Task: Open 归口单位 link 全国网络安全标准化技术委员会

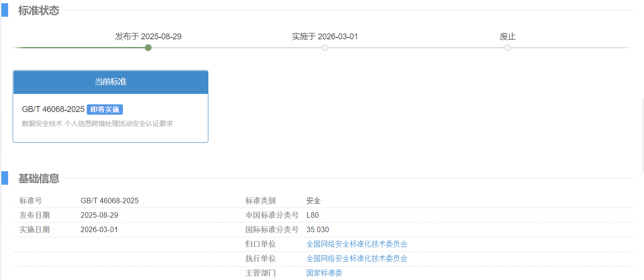Action: point(357,244)
